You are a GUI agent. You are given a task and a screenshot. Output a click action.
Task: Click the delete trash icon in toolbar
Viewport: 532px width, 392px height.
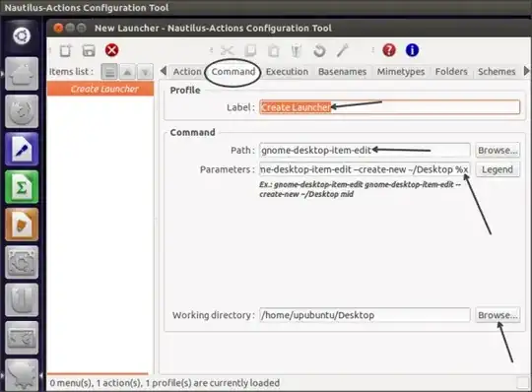297,51
